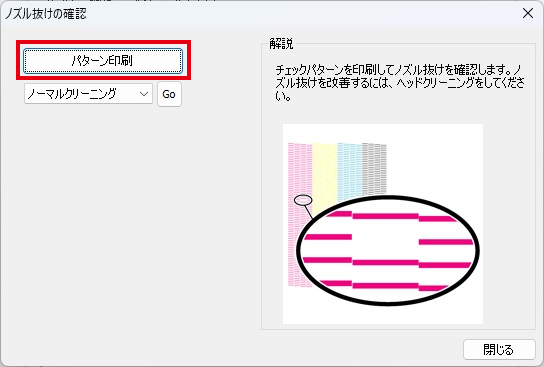Screen dimensions: 544x367
Task: Click the large magnified ellipse illustration
Action: (x=388, y=250)
